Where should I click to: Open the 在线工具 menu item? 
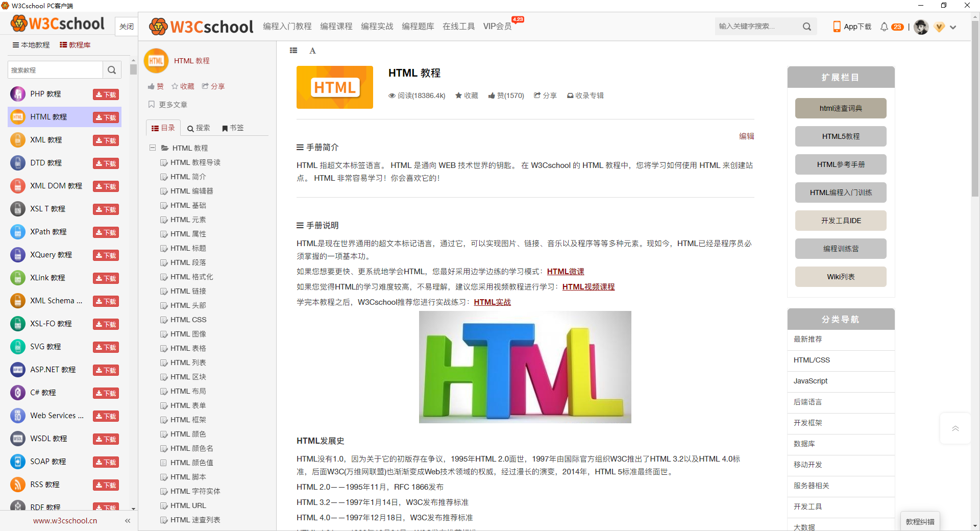(x=458, y=27)
